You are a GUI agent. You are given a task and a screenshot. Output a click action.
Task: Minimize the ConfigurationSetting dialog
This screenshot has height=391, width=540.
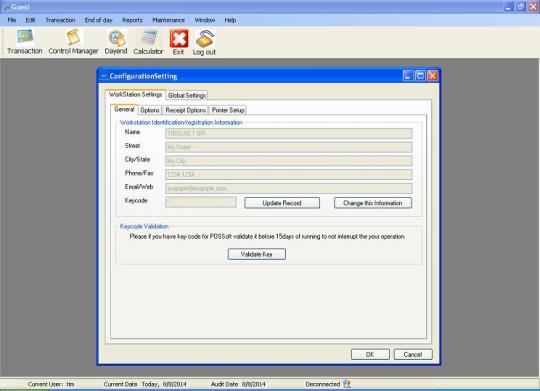[408, 76]
